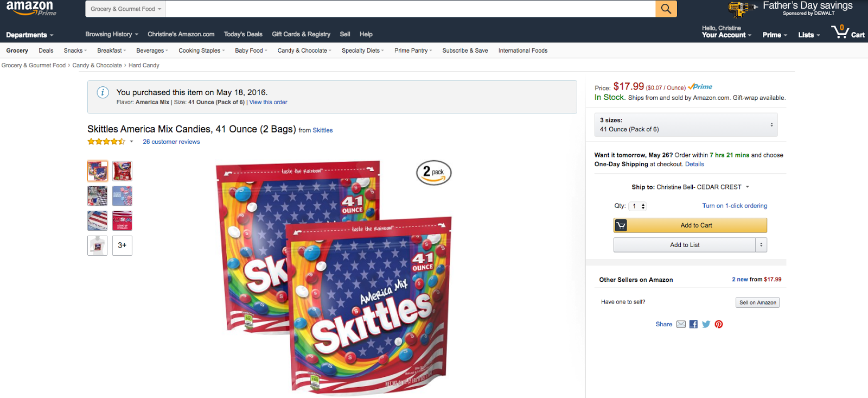Share product via email icon
Viewport: 868px width, 398px height.
point(681,324)
